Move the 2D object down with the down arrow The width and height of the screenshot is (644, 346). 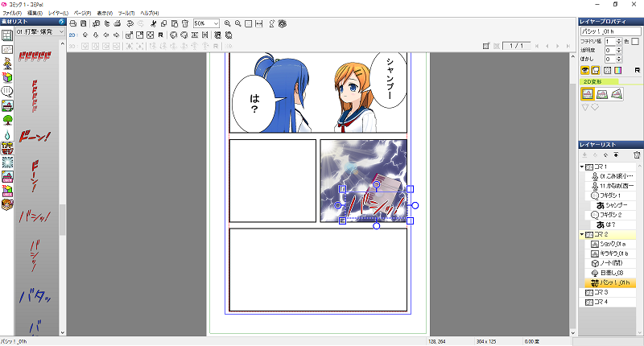click(96, 35)
